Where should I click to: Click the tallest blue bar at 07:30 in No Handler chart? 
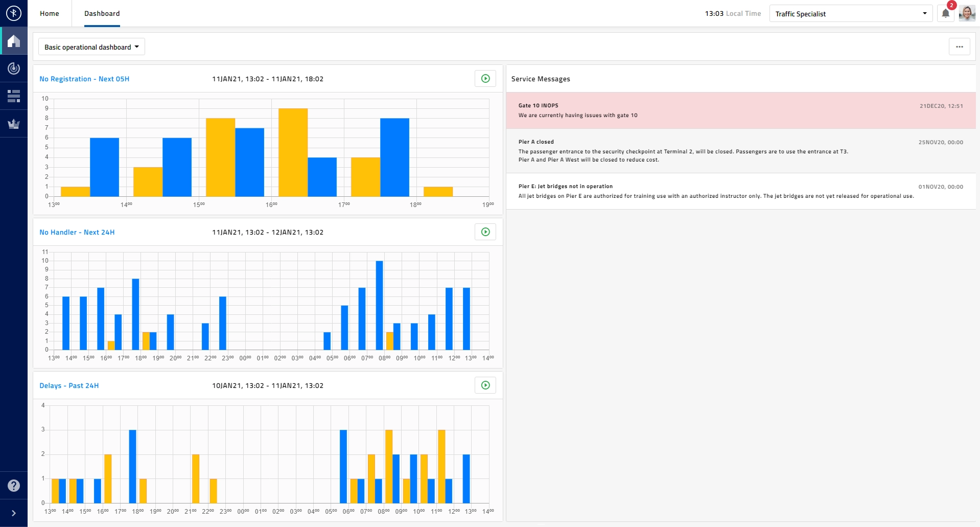point(379,305)
